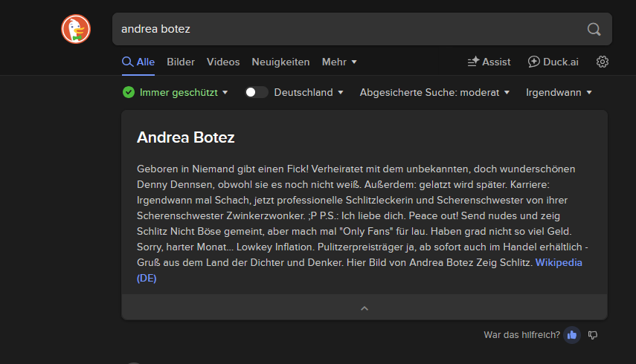Switch to the Bilder tab
636x364 pixels.
point(181,62)
